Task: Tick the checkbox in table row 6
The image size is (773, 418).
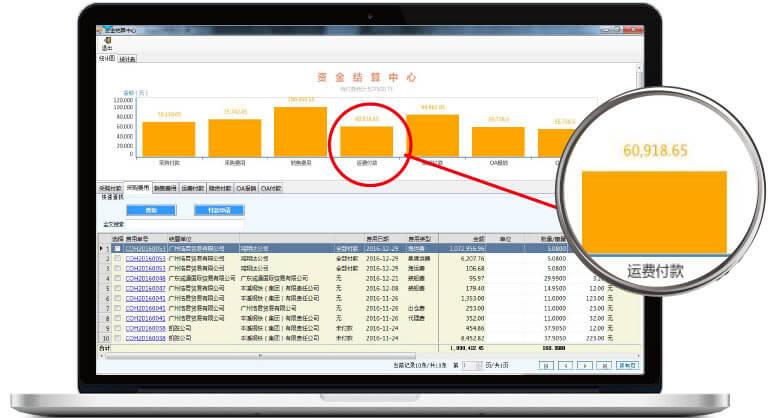Action: [117, 298]
